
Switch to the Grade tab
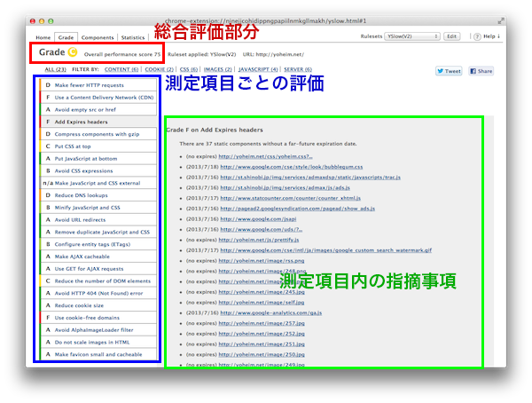66,37
